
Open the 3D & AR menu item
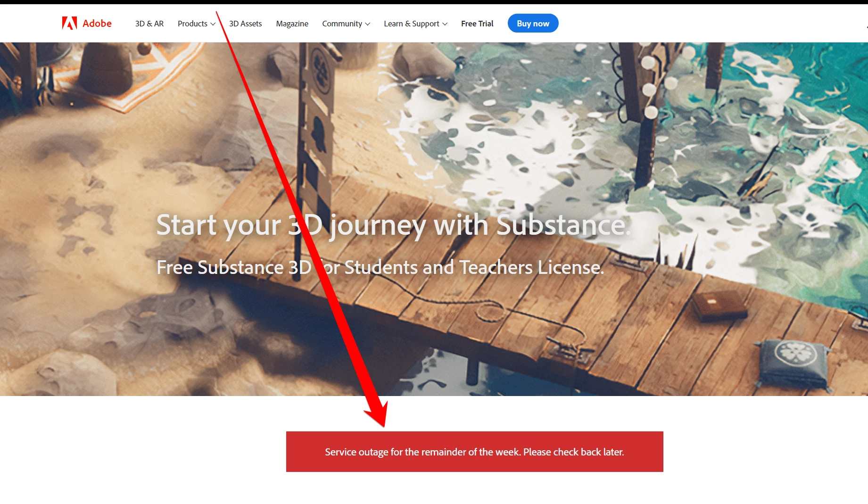149,24
